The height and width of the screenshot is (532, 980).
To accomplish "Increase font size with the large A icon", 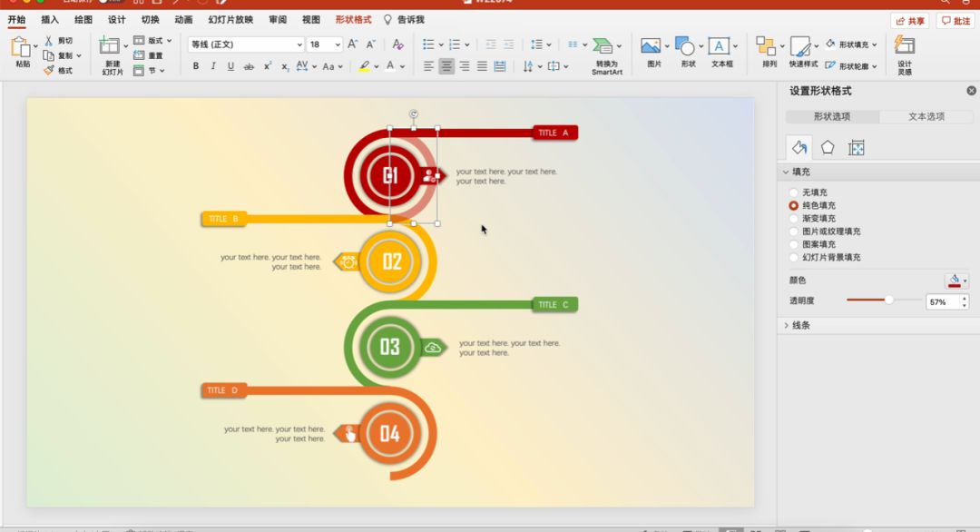I will [352, 44].
